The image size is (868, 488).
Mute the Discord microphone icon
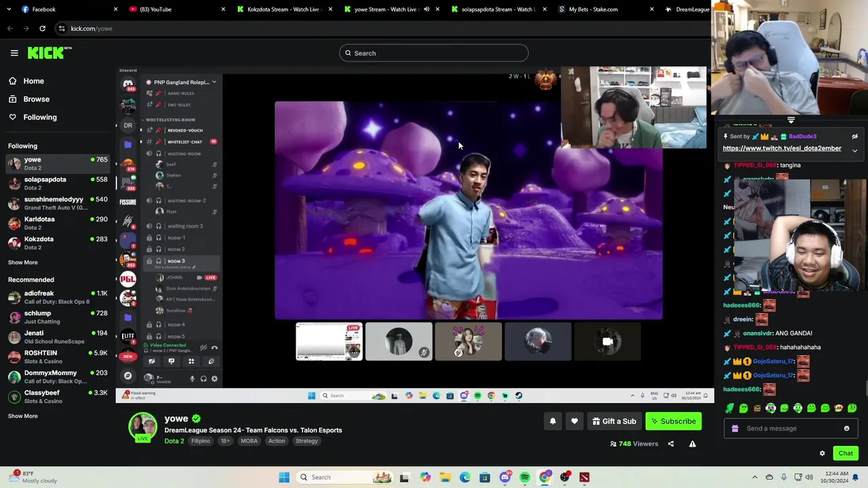192,379
